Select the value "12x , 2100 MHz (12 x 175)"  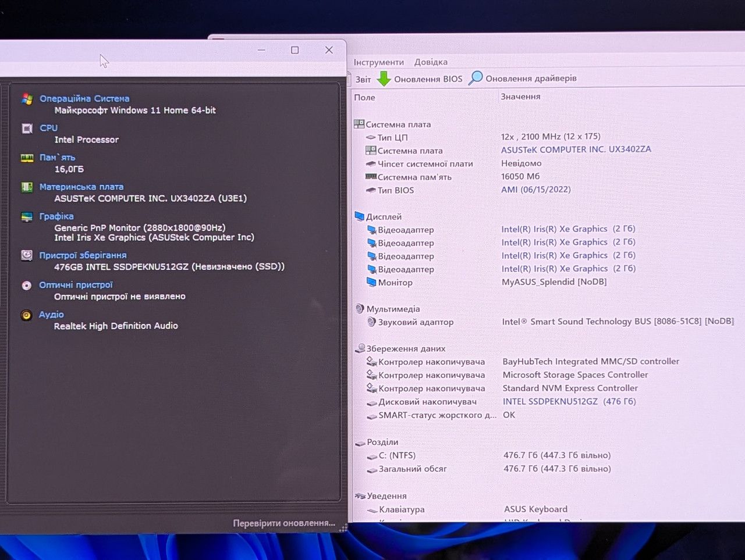pos(551,137)
